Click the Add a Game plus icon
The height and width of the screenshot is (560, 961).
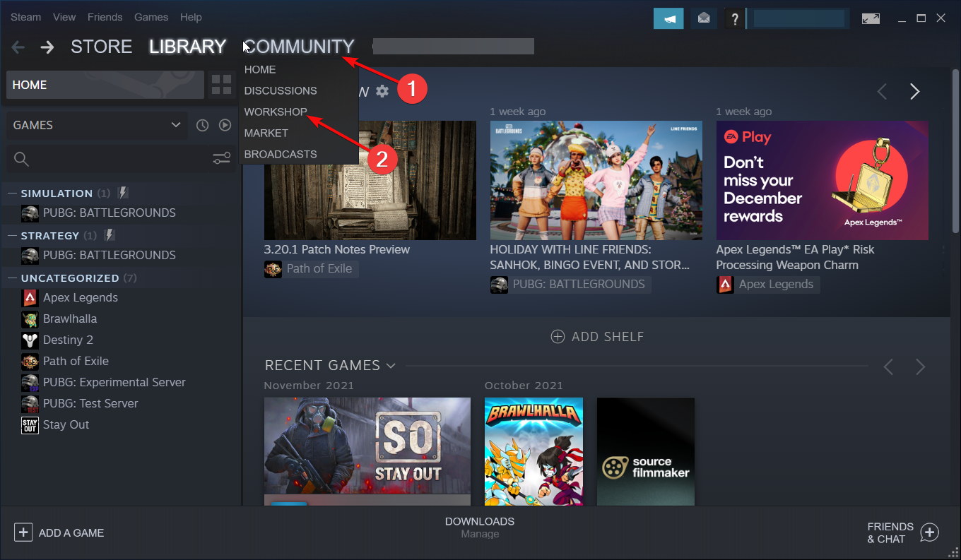coord(23,532)
